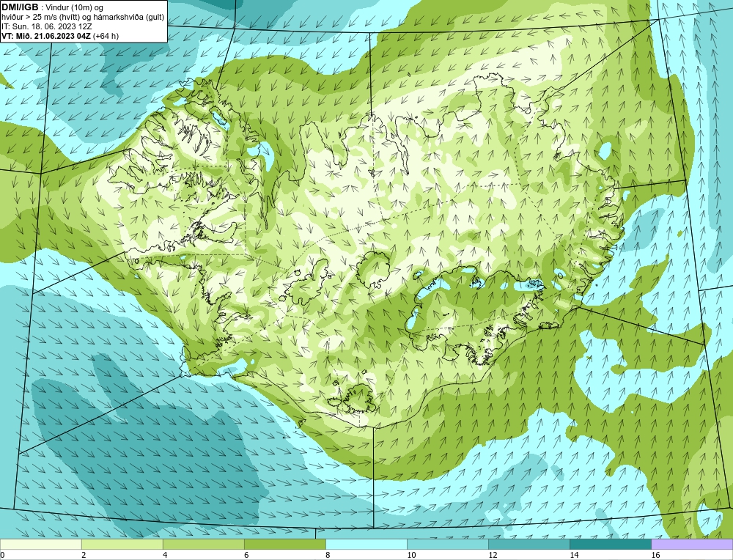This screenshot has height=560, width=733.
Task: Click the legend scale label '16'
Action: click(x=655, y=555)
